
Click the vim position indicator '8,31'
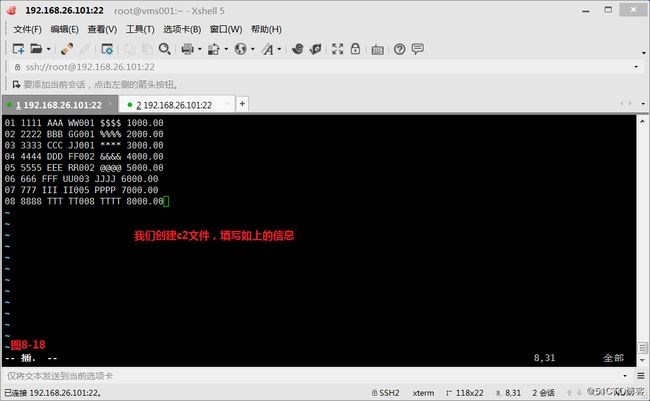point(544,358)
